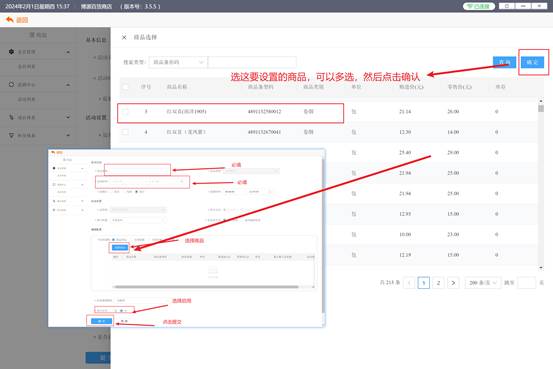The image size is (553, 369).
Task: Click the 14.00 retail price in row 4
Action: pyautogui.click(x=453, y=132)
